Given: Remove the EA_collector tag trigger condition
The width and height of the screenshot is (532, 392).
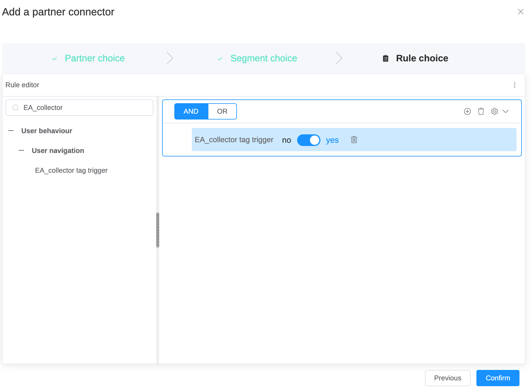Looking at the screenshot, I should pyautogui.click(x=354, y=140).
